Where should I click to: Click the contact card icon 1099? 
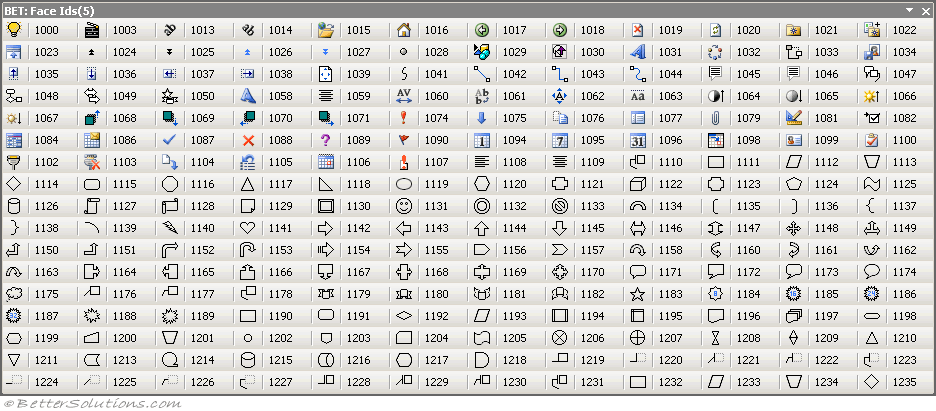pyautogui.click(x=793, y=140)
